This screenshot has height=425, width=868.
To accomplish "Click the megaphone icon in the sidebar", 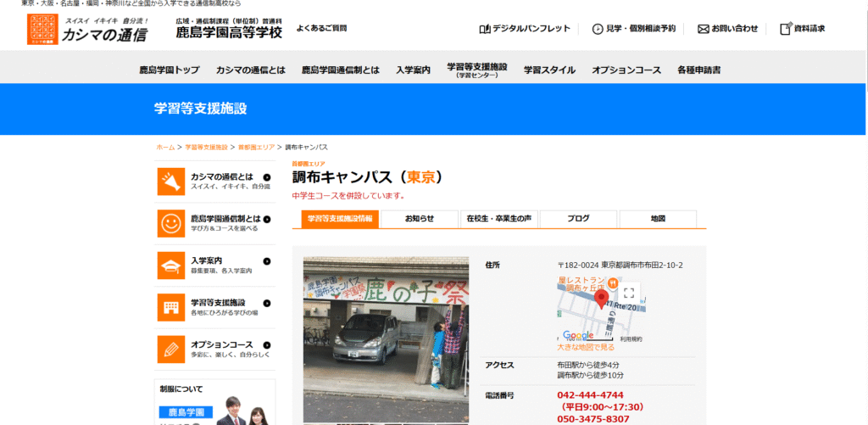I will click(x=171, y=182).
